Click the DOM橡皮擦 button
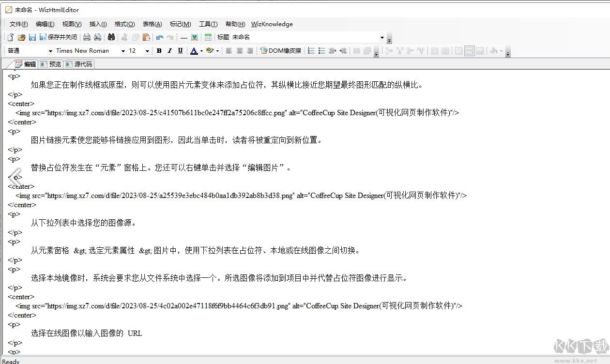 (x=281, y=51)
